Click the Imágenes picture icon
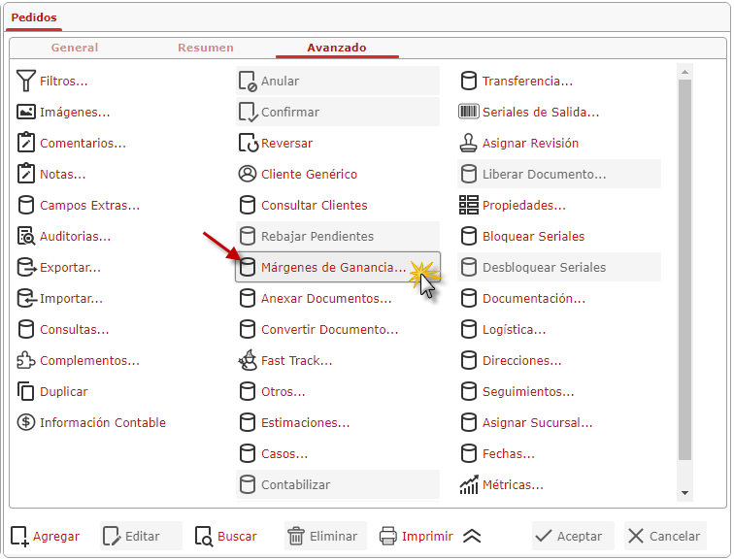The image size is (734, 560). 26,112
